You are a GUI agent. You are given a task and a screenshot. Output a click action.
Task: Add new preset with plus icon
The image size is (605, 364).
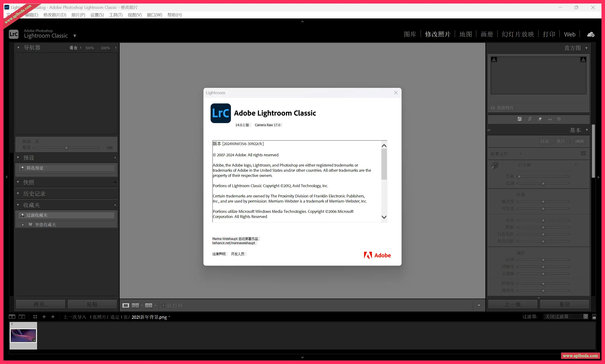coord(115,158)
